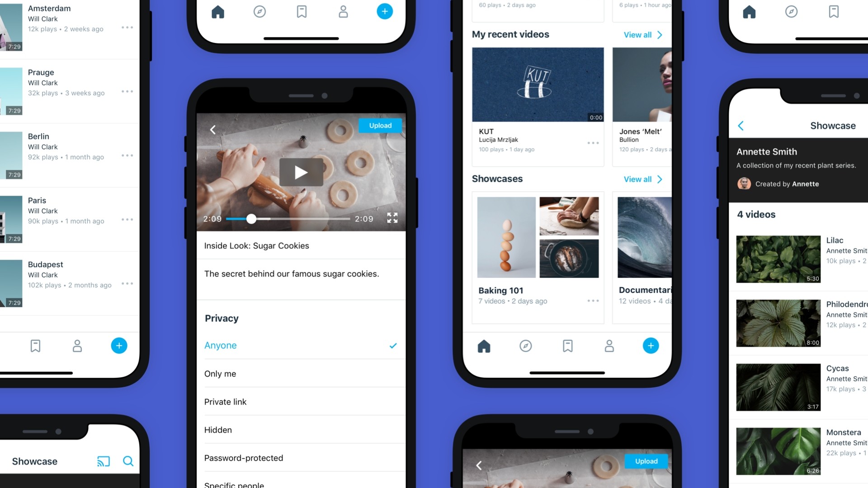
Task: Click the Bookmarks icon in bottom nav
Action: [567, 345]
